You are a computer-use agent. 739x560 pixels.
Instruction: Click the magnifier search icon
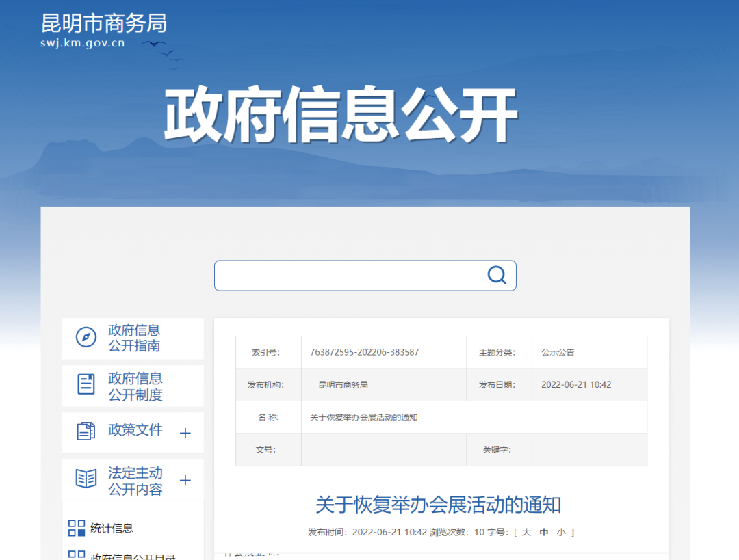click(497, 275)
